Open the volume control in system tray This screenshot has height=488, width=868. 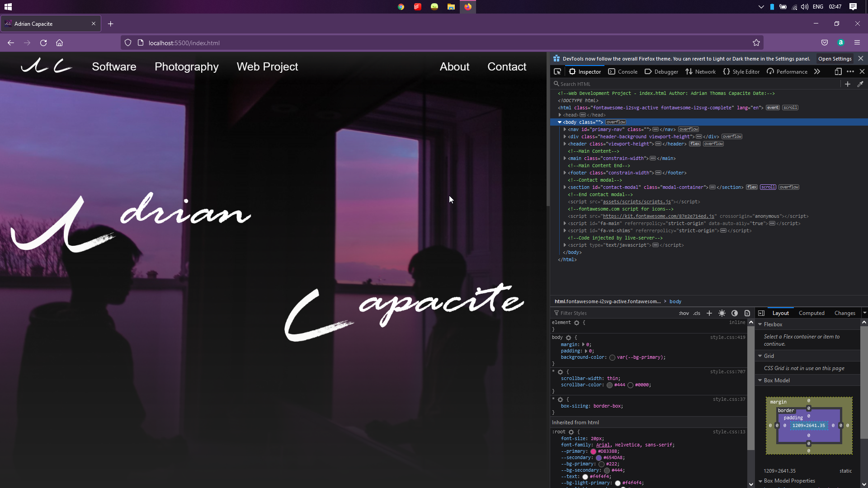tap(805, 7)
